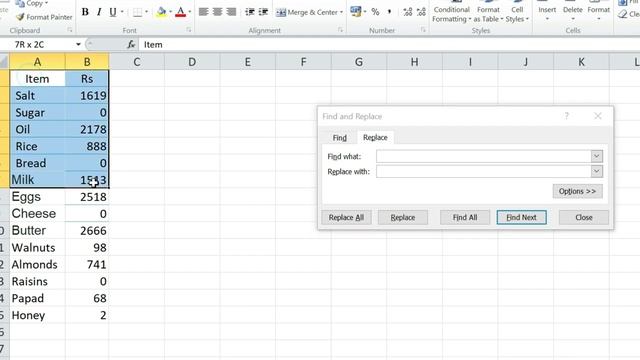Align text right
The height and width of the screenshot is (360, 640).
pos(231,12)
